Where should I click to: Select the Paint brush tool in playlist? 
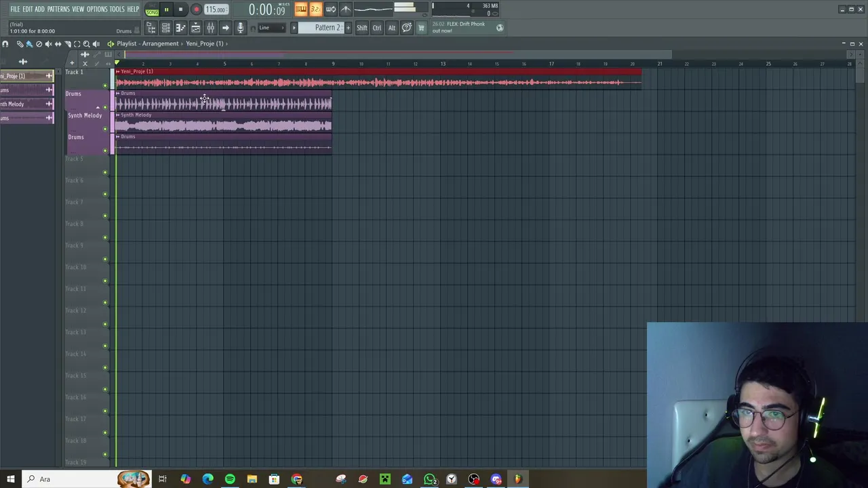coord(29,43)
